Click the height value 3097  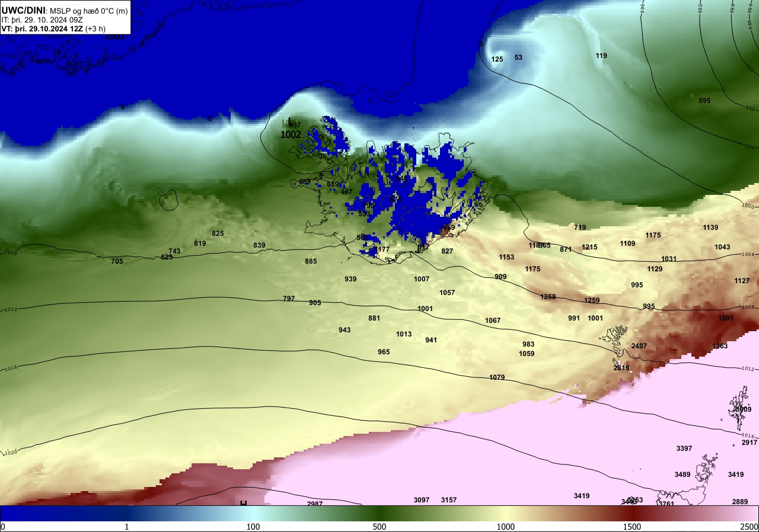pyautogui.click(x=422, y=500)
